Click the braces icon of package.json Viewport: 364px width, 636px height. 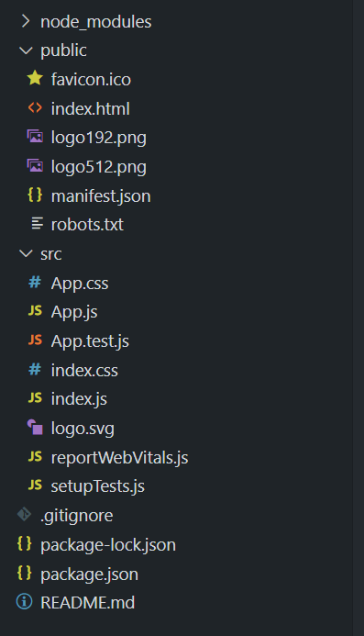coord(25,573)
